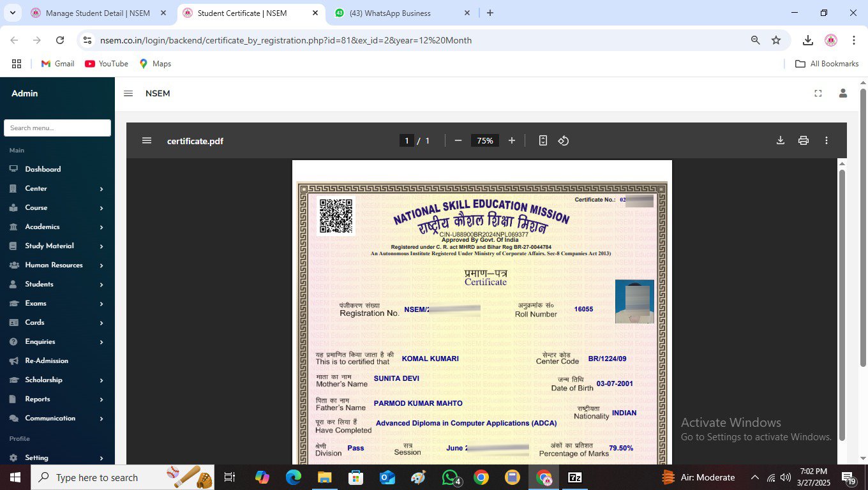This screenshot has width=868, height=490.
Task: Zoom in on the PDF
Action: [x=511, y=140]
